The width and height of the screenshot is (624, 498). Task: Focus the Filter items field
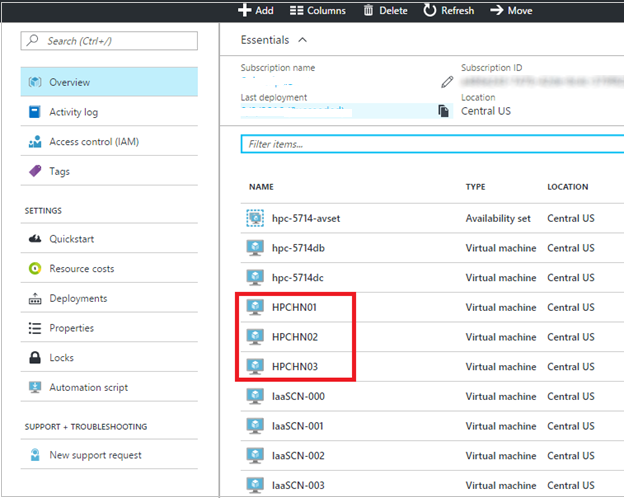[432, 144]
